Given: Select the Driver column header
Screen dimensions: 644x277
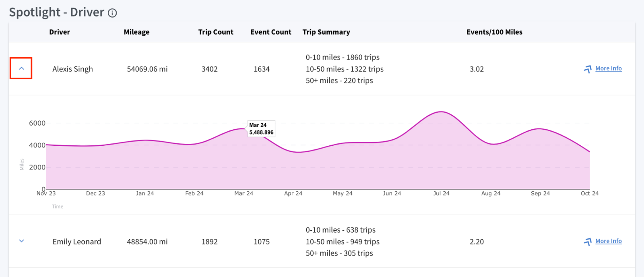Looking at the screenshot, I should (60, 32).
